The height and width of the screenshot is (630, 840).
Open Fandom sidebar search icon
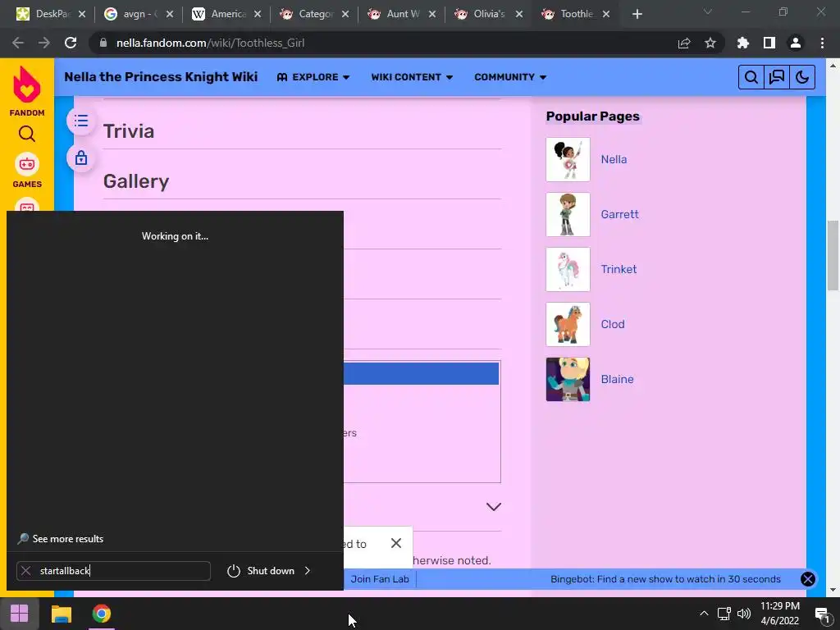27,134
